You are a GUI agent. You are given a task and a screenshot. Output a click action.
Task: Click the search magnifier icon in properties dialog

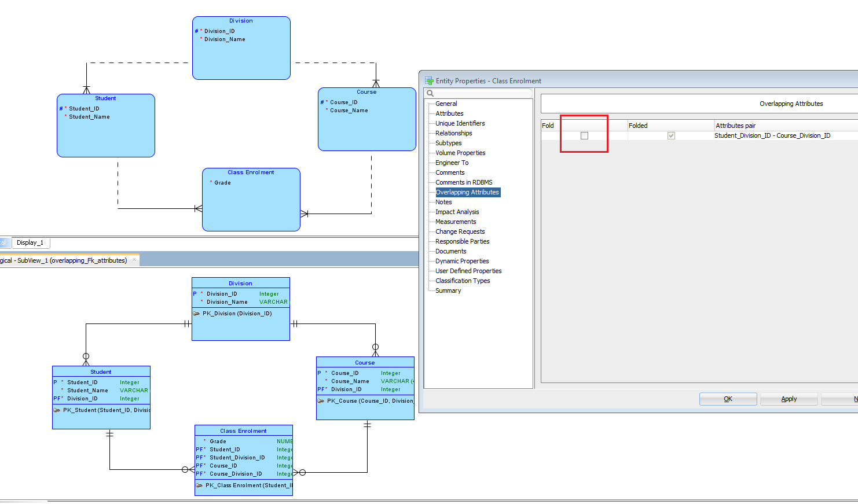(430, 93)
